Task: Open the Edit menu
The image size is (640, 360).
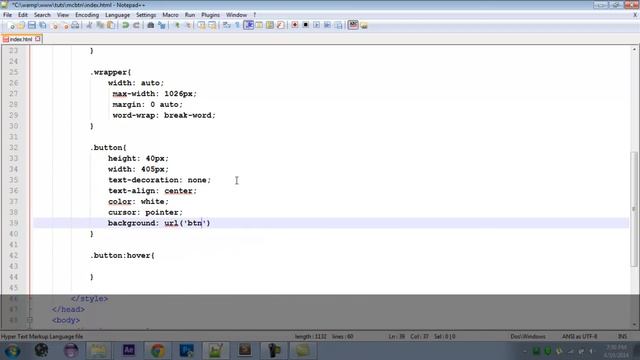Action: point(23,15)
